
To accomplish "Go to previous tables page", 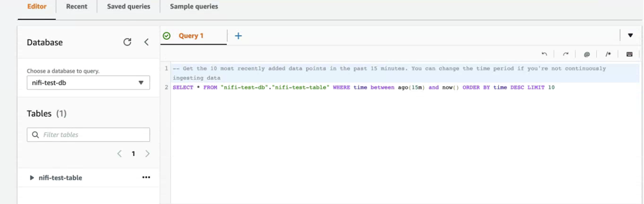I will coord(119,154).
